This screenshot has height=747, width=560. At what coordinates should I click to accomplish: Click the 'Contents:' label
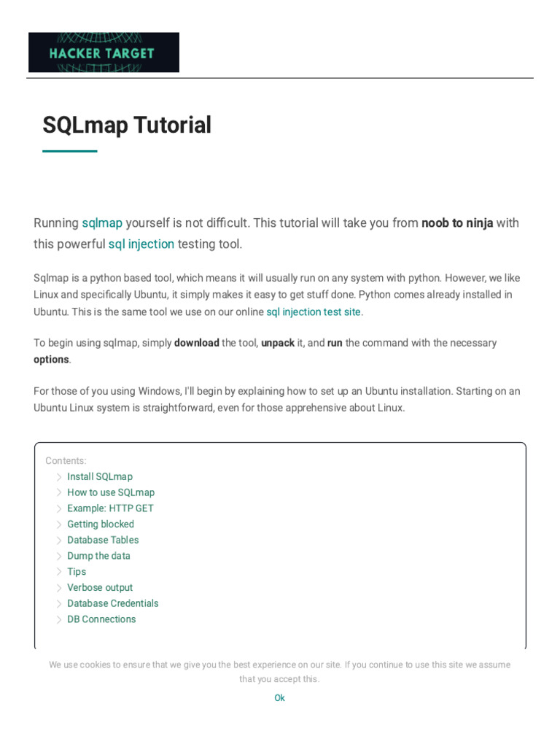(66, 461)
